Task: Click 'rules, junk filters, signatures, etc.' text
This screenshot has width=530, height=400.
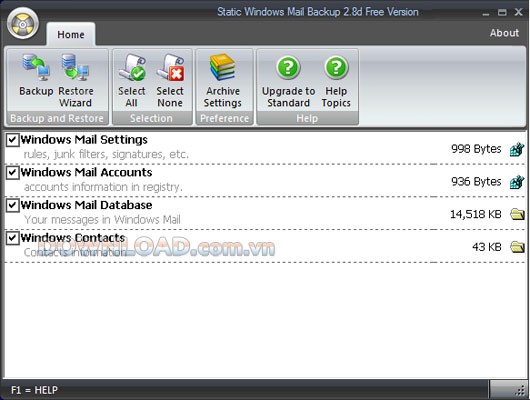Action: (x=106, y=155)
